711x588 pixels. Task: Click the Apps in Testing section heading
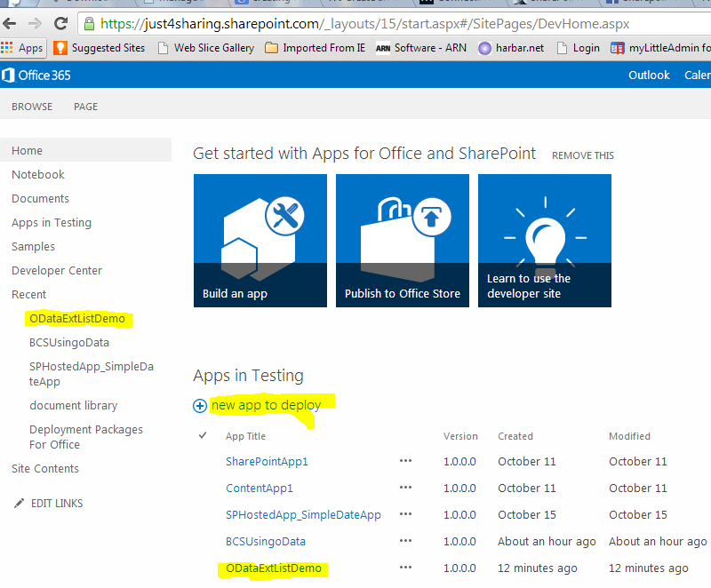[x=249, y=376]
